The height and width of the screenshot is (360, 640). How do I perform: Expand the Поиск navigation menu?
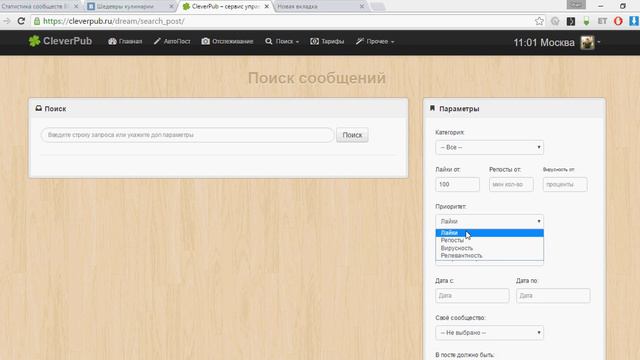pos(282,42)
